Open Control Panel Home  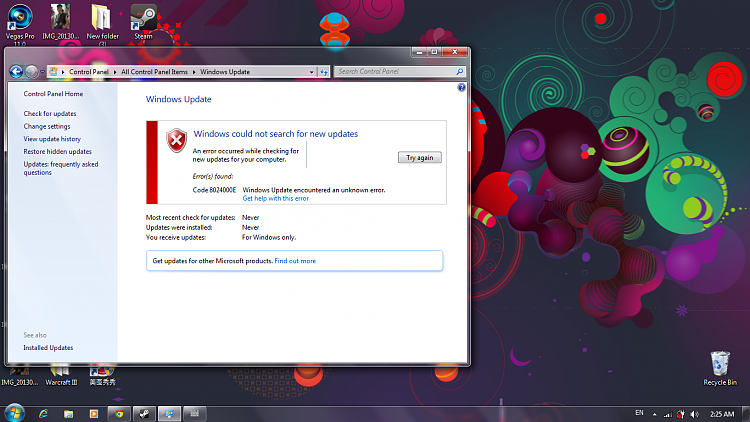[53, 94]
